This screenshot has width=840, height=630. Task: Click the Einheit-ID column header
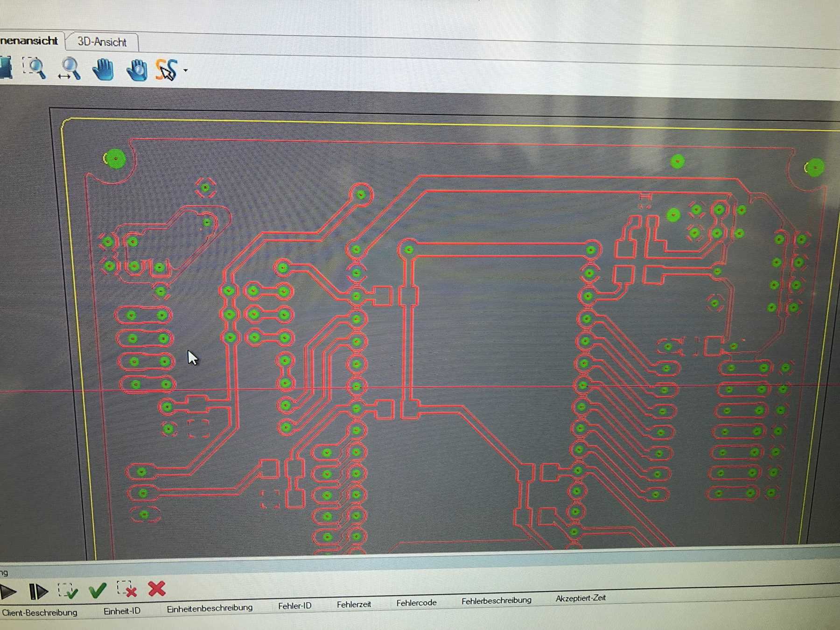click(122, 611)
